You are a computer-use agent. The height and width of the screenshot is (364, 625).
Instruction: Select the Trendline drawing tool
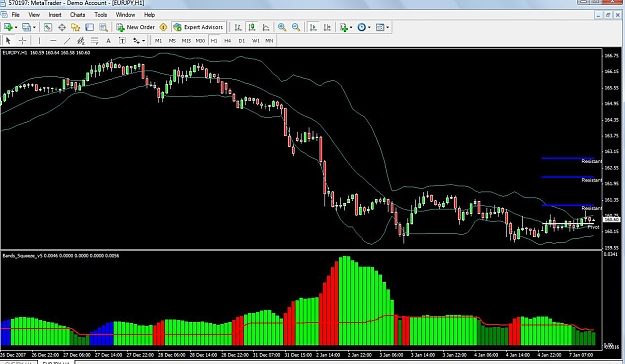click(x=67, y=41)
